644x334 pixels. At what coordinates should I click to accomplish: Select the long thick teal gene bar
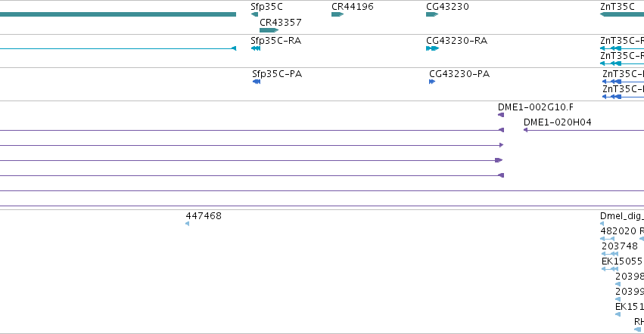pos(118,14)
